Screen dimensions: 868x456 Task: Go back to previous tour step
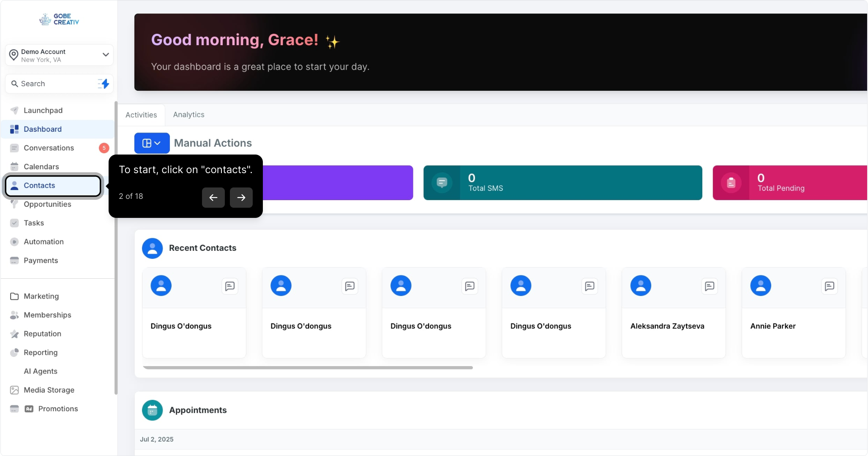point(213,198)
